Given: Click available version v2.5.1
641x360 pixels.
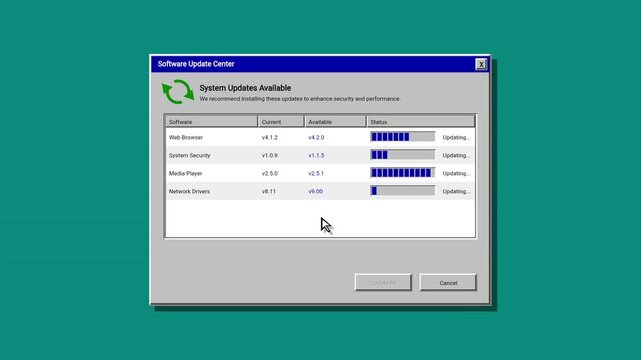Looking at the screenshot, I should 316,173.
